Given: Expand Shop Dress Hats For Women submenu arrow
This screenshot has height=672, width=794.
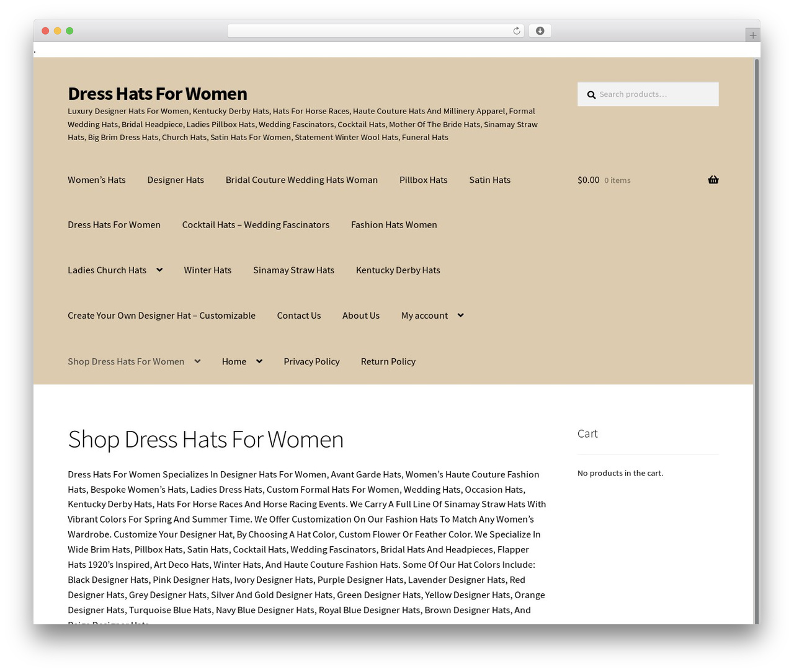Looking at the screenshot, I should coord(197,361).
